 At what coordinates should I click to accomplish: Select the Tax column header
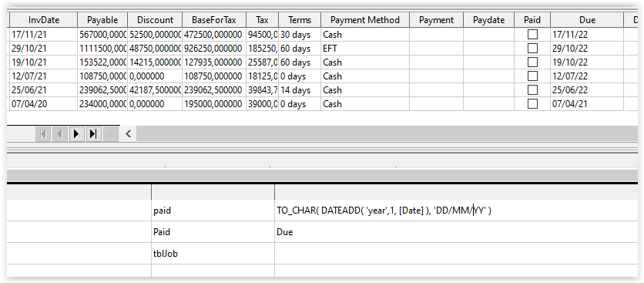263,20
